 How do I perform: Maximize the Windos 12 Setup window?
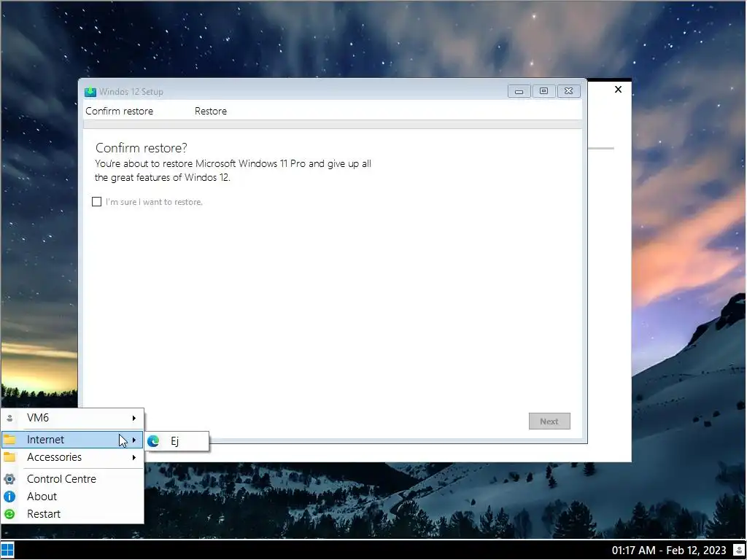click(544, 91)
